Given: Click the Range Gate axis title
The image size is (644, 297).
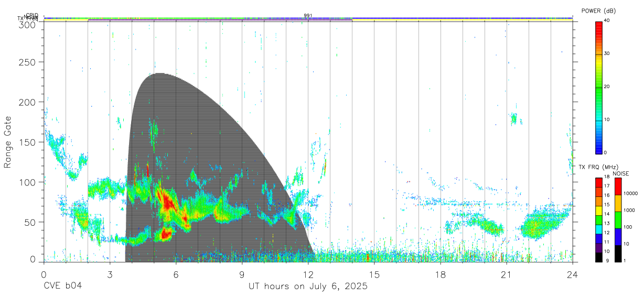Looking at the screenshot, I should pos(8,142).
